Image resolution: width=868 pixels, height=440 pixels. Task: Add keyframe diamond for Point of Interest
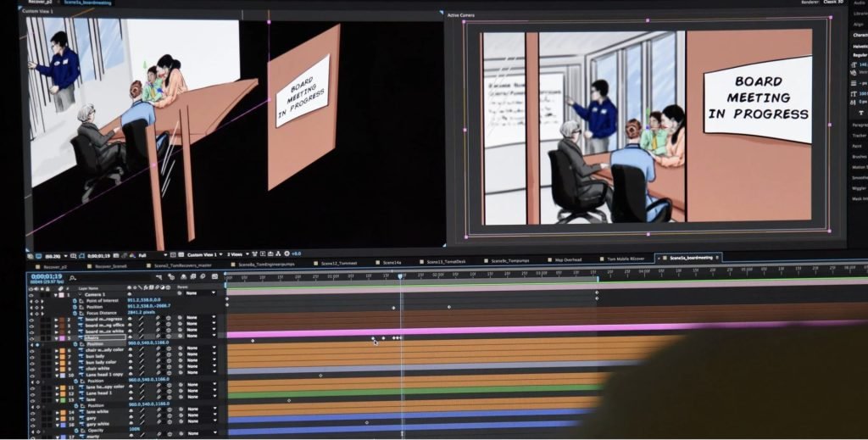coord(36,301)
